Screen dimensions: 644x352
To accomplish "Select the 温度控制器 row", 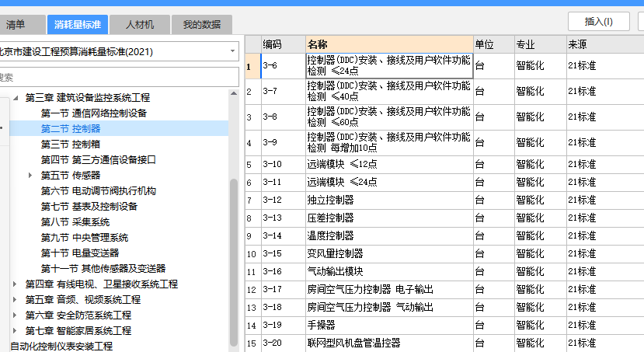I will tap(389, 235).
